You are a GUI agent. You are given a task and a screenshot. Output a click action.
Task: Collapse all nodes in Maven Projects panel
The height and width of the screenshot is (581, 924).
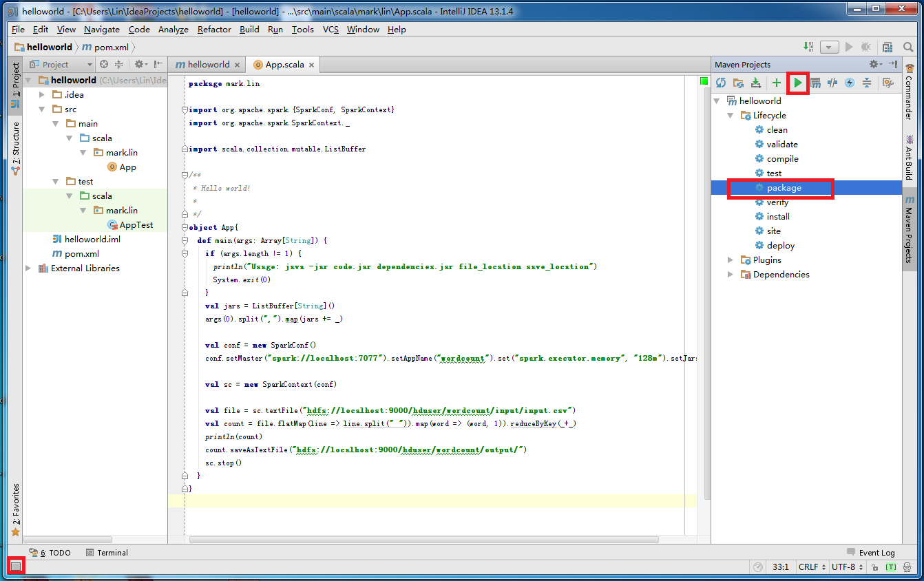click(866, 83)
